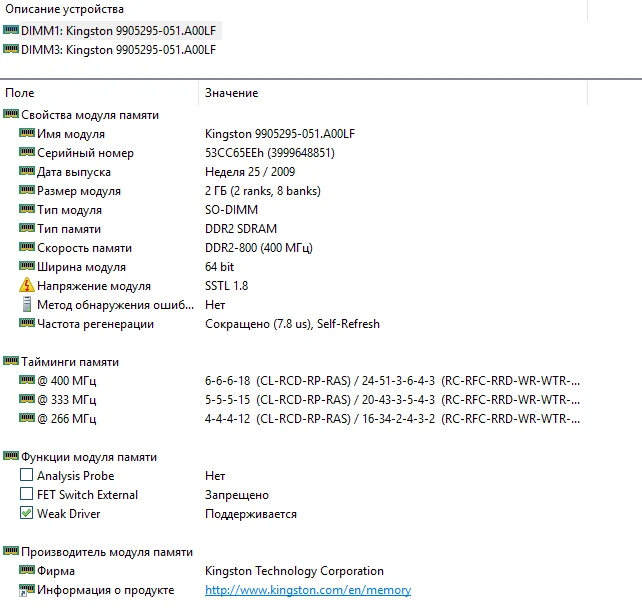The height and width of the screenshot is (613, 642).
Task: Click the product information shortcut icon
Action: pos(27,590)
